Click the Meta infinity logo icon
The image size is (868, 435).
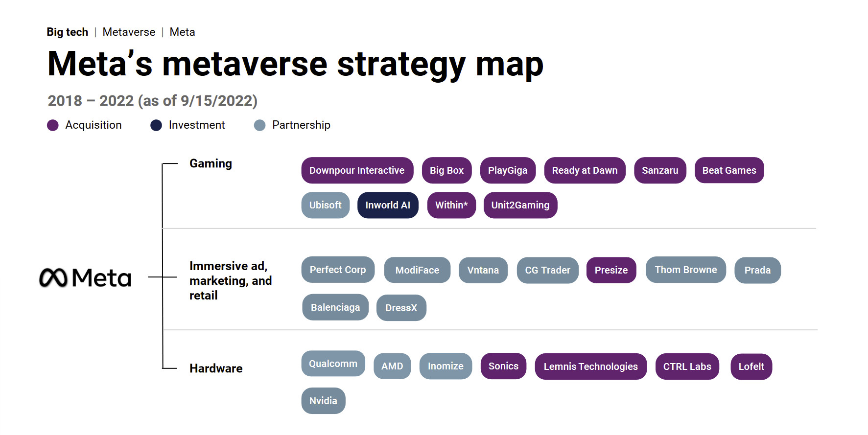(53, 278)
